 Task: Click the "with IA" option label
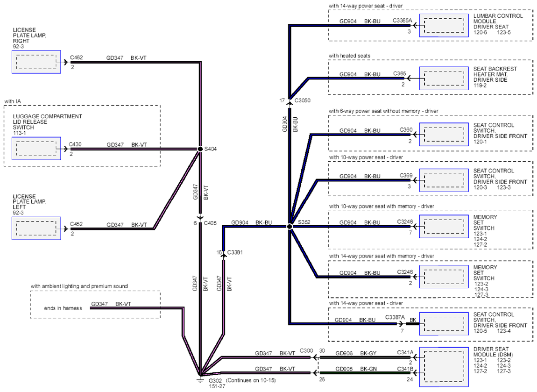13,101
